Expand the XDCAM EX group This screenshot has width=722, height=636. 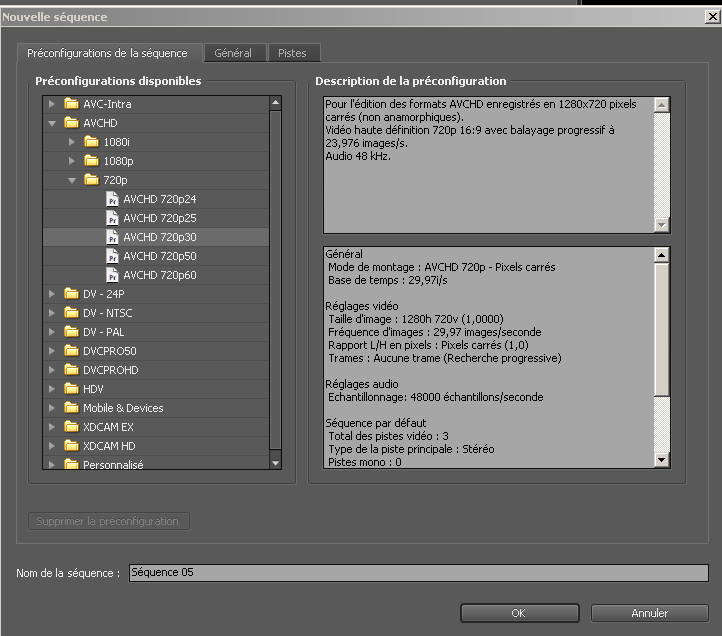[x=52, y=427]
